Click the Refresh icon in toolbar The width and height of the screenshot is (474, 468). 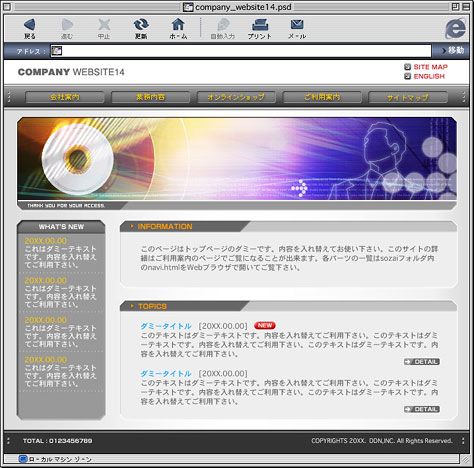141,25
